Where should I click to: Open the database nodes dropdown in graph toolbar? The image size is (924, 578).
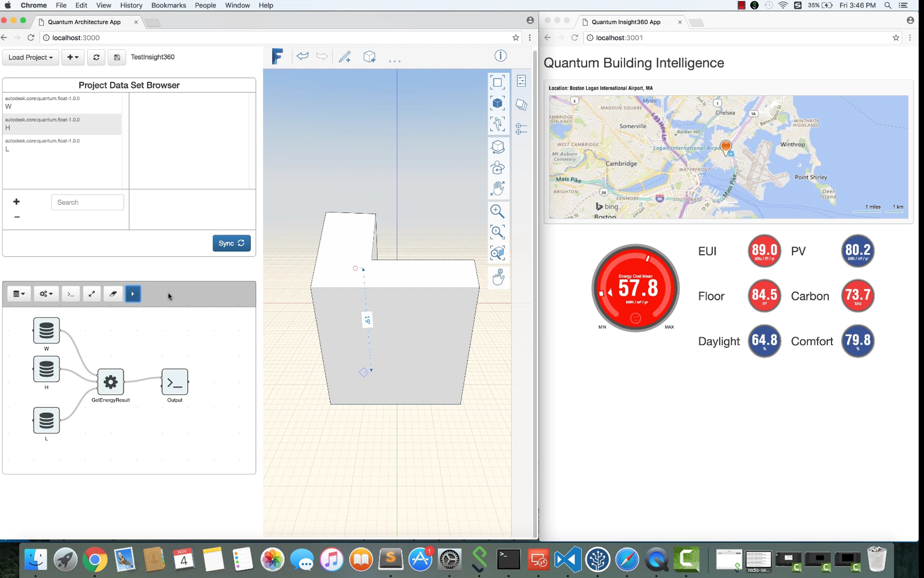point(18,294)
